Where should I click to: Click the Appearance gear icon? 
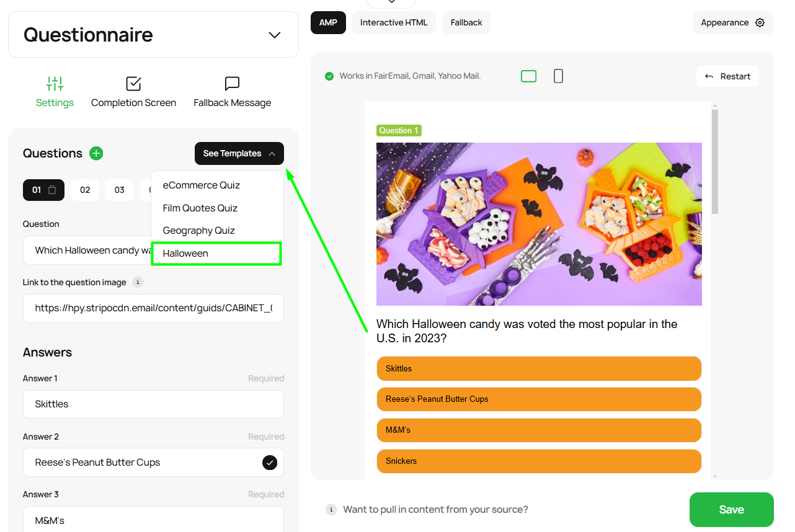(760, 23)
